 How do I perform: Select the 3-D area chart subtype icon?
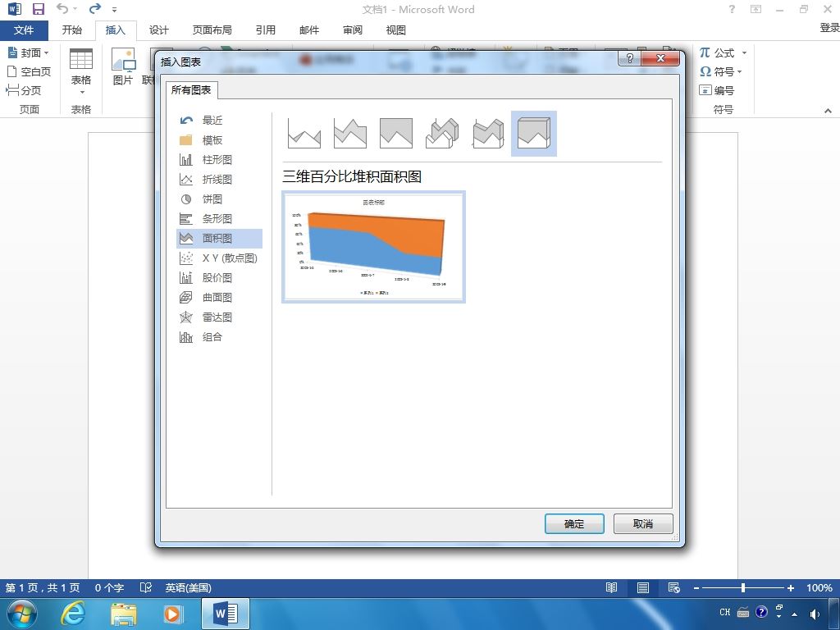442,134
